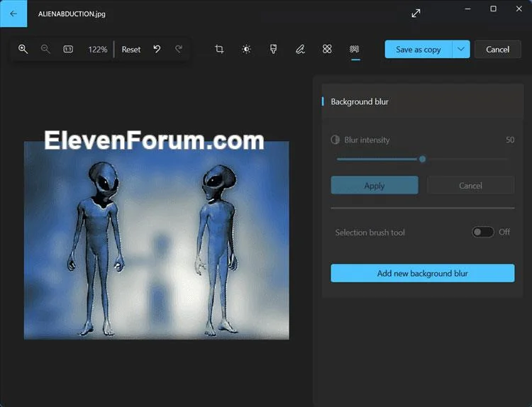Click the Blur intensity contrast icon

pos(336,140)
